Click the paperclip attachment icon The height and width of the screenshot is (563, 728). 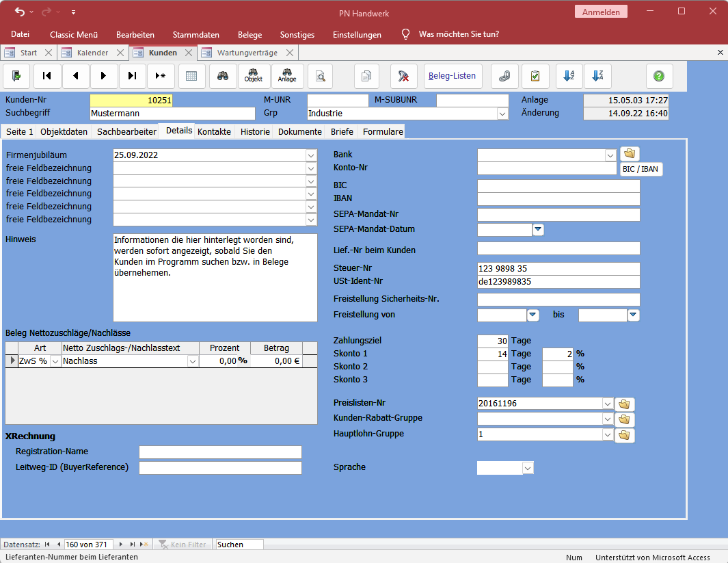[504, 77]
